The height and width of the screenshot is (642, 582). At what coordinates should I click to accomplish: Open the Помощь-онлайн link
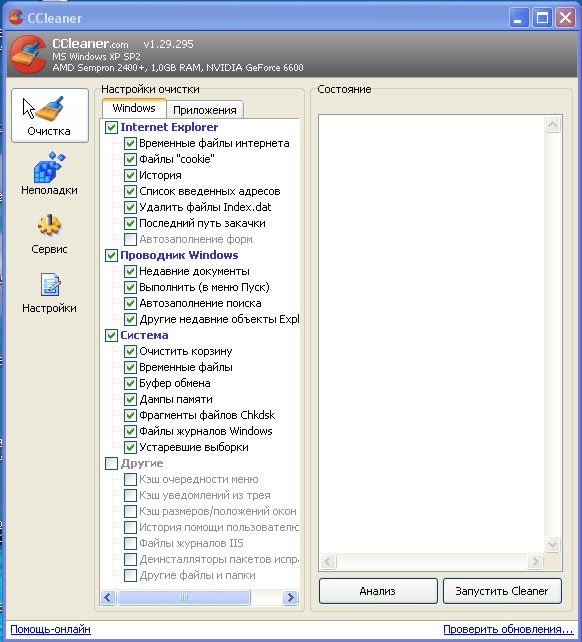[x=50, y=629]
